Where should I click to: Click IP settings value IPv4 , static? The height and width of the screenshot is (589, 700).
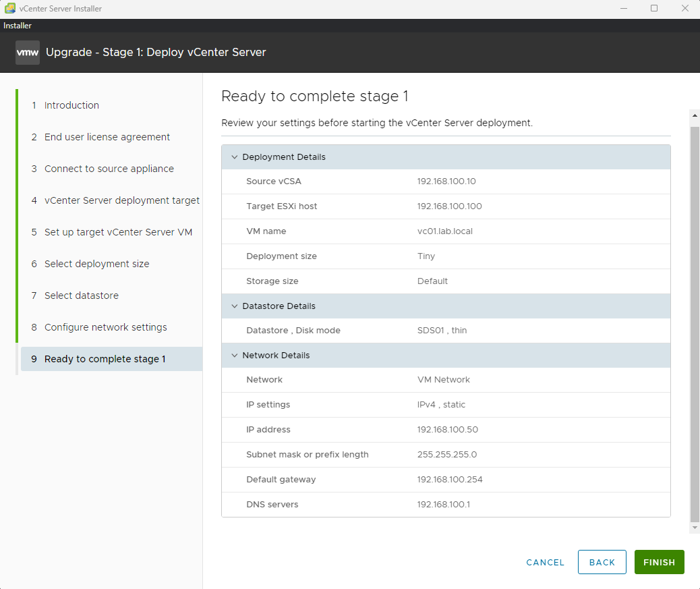[441, 405]
